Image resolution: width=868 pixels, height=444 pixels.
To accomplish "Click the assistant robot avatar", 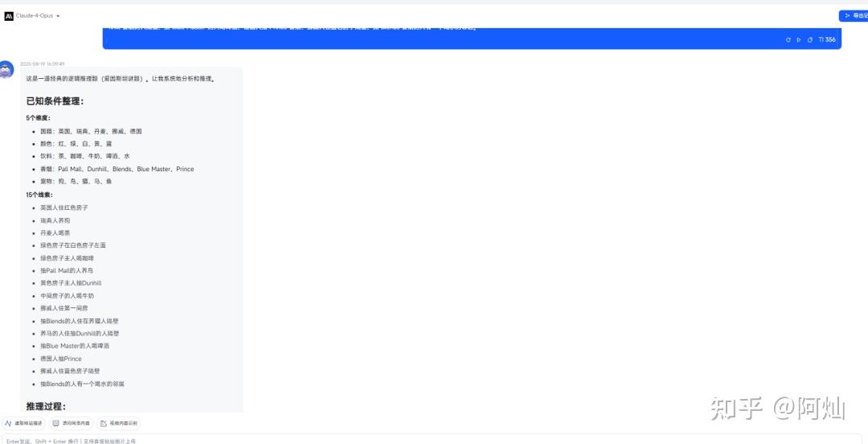I will click(6, 70).
